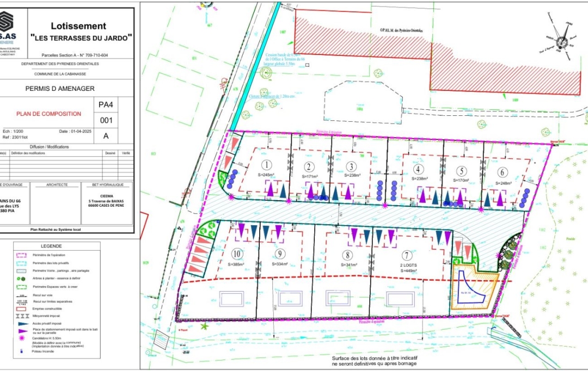Click the 'S=385m²' surface label
588x371 pixels.
click(x=236, y=264)
